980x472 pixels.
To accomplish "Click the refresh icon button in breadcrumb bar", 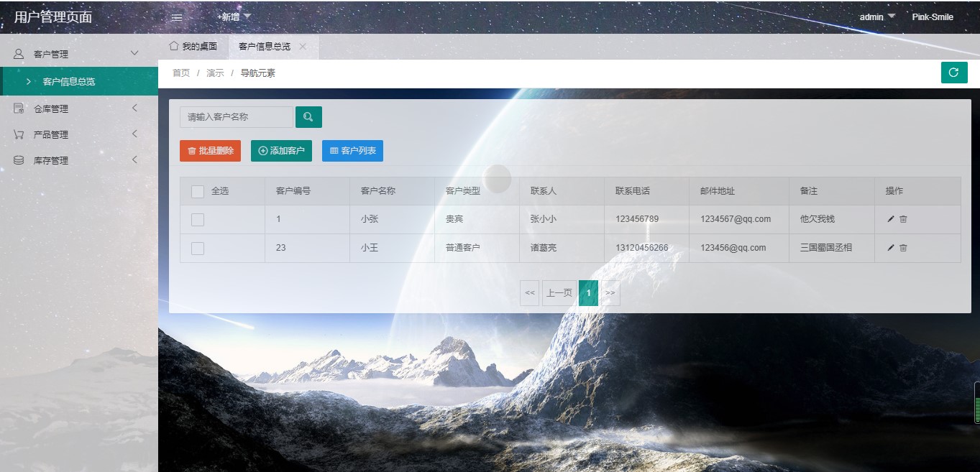I will point(954,73).
